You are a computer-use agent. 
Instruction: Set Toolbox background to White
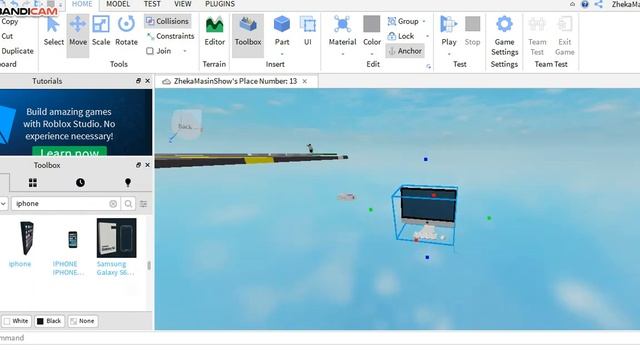pos(16,321)
